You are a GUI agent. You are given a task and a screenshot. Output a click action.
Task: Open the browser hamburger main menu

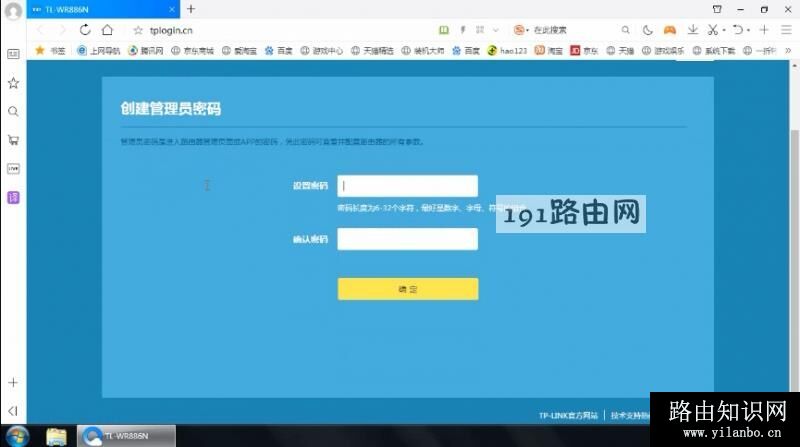point(786,30)
